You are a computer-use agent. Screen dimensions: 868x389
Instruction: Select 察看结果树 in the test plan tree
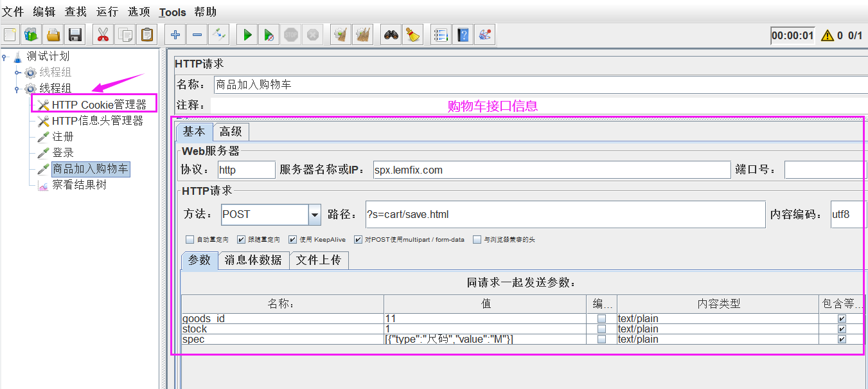79,185
